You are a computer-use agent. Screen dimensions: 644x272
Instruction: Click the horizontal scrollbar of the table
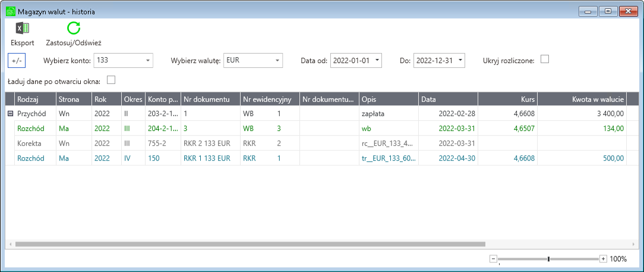tap(250, 244)
